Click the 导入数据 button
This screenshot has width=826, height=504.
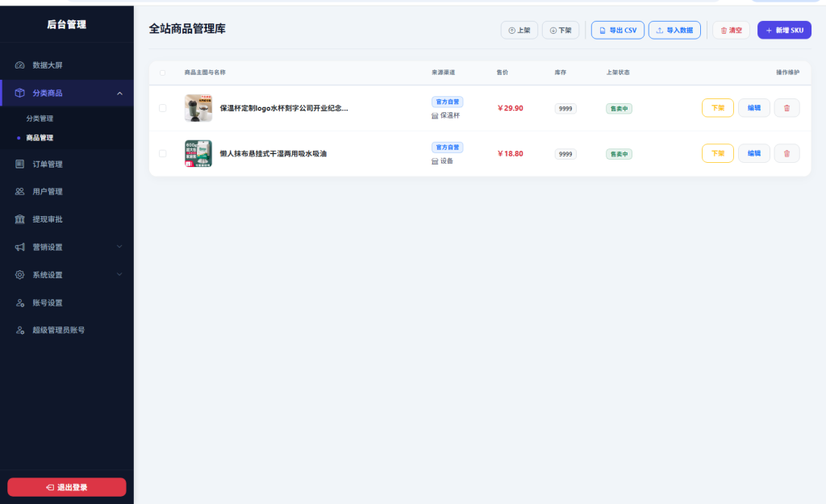[674, 30]
